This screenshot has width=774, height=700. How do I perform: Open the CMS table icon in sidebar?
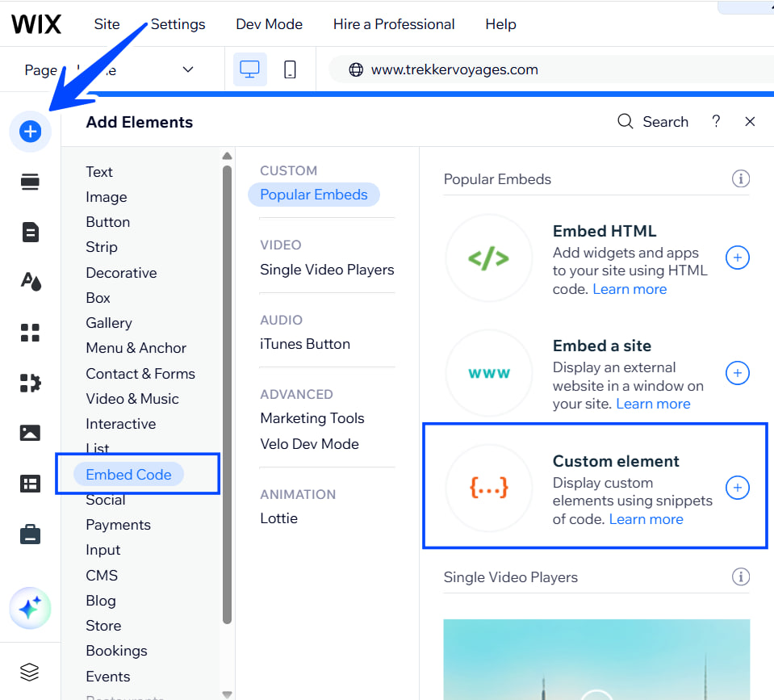[30, 483]
